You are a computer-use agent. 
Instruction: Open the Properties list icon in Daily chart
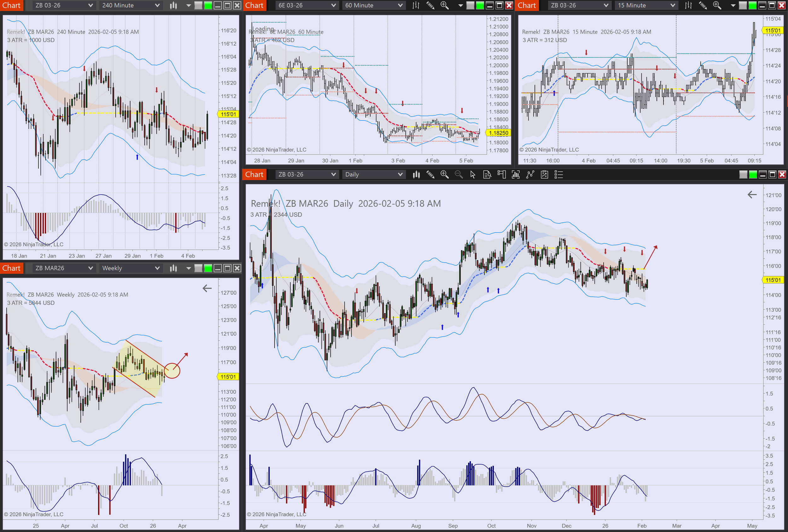point(559,175)
